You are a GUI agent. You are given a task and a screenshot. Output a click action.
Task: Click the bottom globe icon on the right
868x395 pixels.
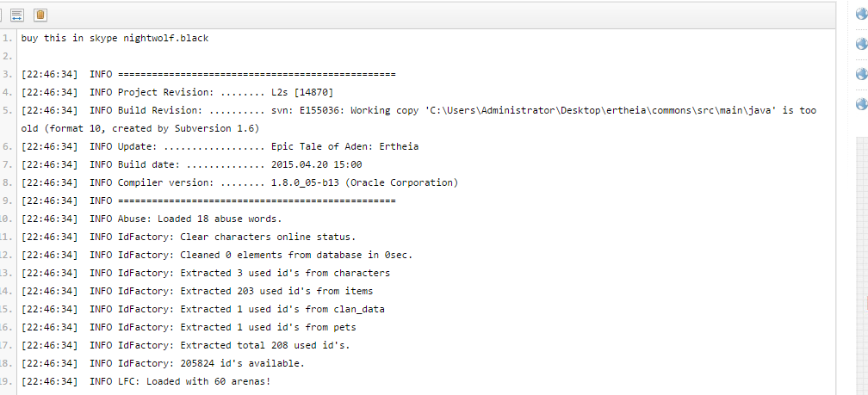[861, 104]
